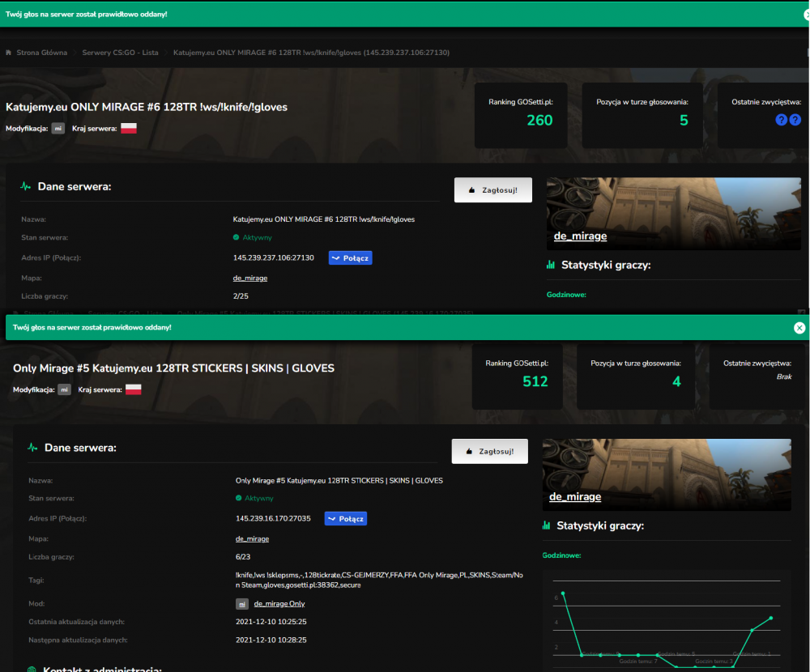This screenshot has width=810, height=672.
Task: Open de_mirage map link in #5 server data
Action: [x=252, y=538]
